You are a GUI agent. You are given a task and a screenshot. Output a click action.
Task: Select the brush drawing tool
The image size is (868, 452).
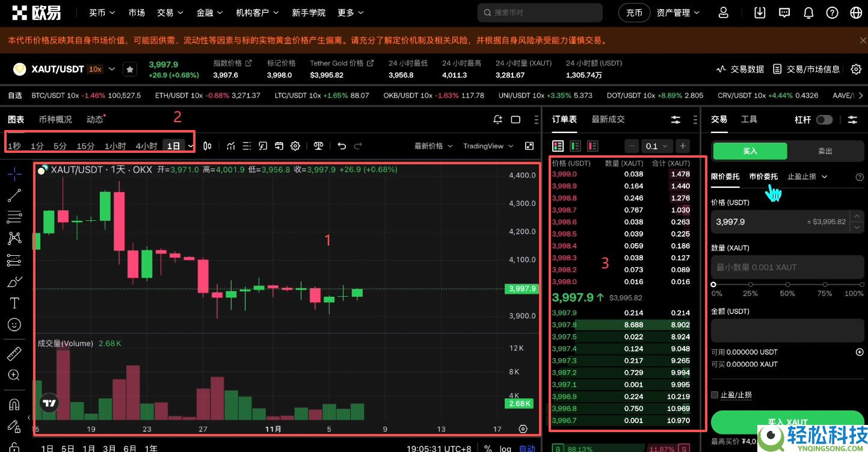click(x=14, y=281)
